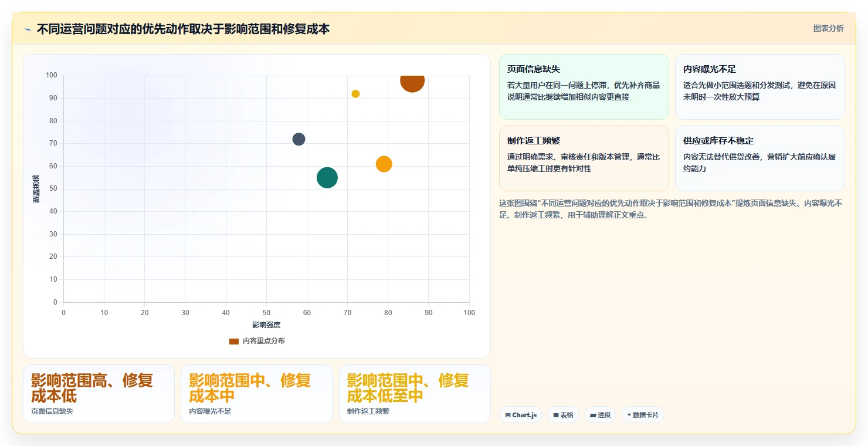Open the 制作返工频繁 card on the right
Screen dimensions: 868x446
coord(584,158)
